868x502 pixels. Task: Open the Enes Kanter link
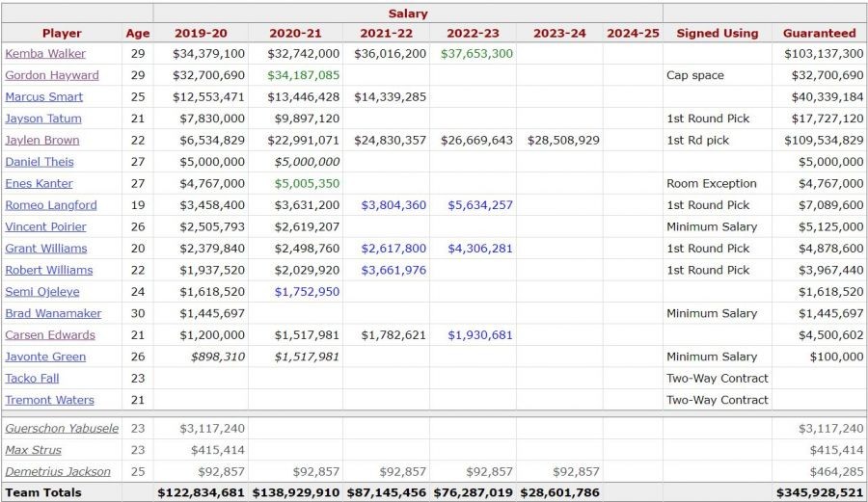(x=40, y=184)
